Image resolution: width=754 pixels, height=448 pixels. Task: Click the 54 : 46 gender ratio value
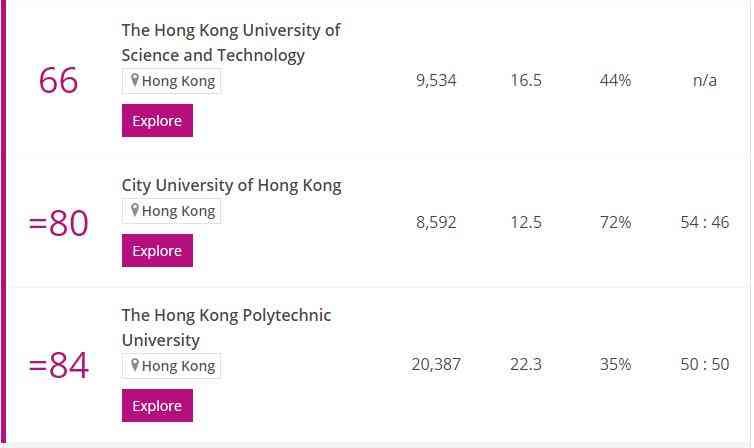point(705,222)
